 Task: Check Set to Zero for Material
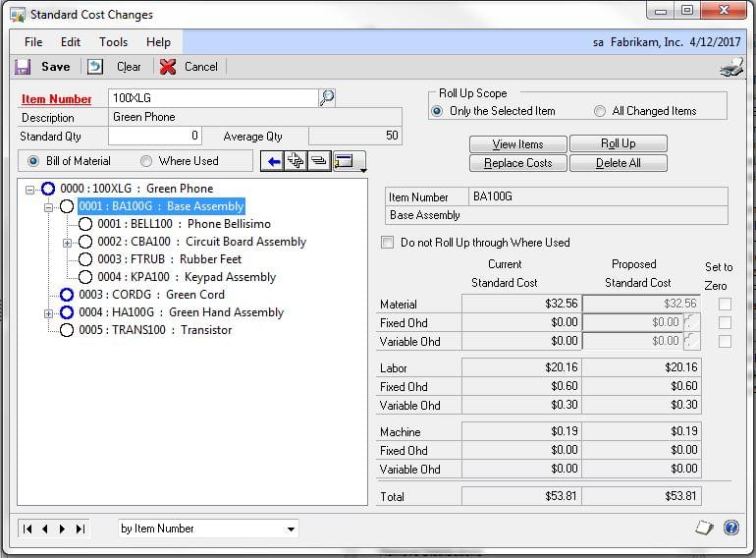coord(725,304)
